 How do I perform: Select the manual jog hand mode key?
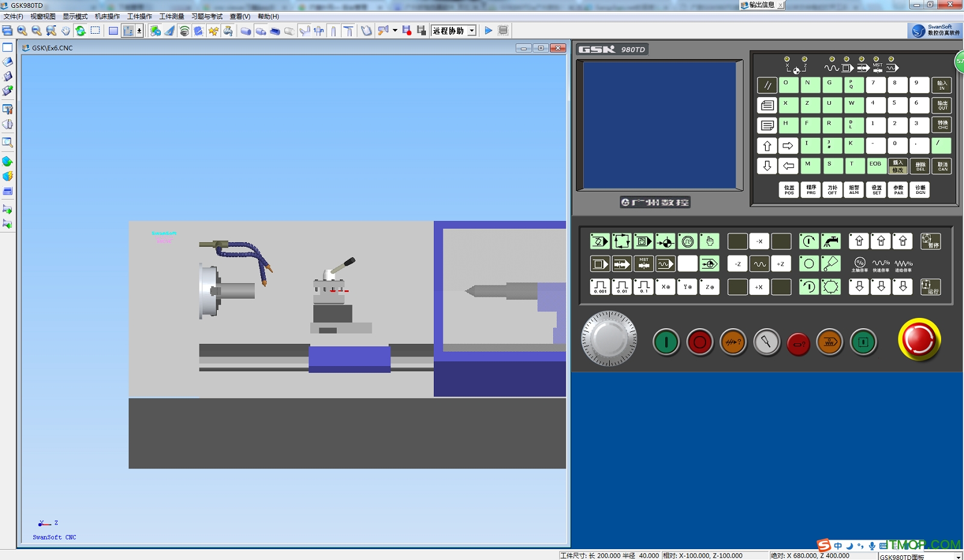(709, 241)
